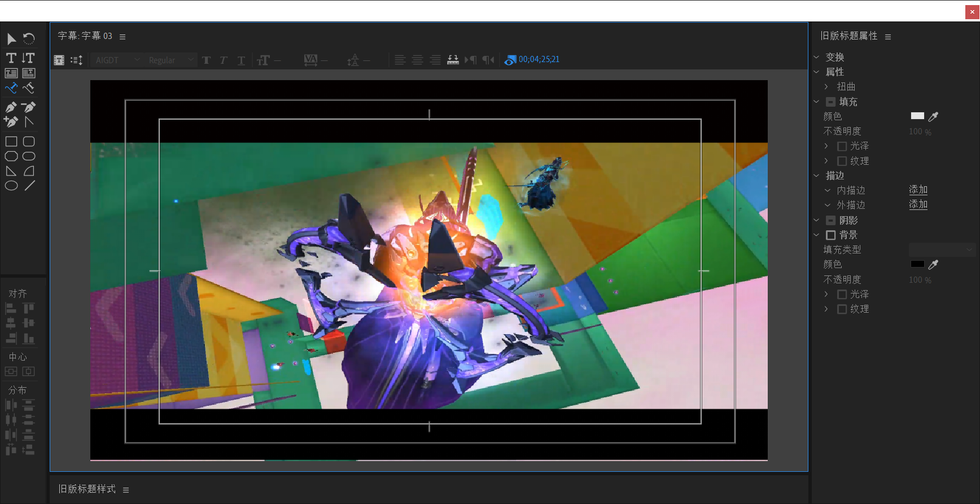Select the Vertical Path Type tool
Viewport: 980px width, 504px height.
coord(29,87)
